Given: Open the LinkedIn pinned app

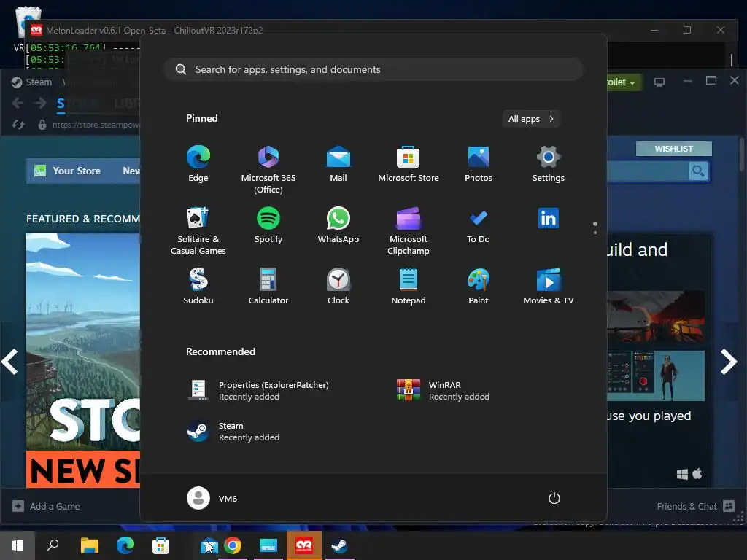Looking at the screenshot, I should [x=549, y=219].
